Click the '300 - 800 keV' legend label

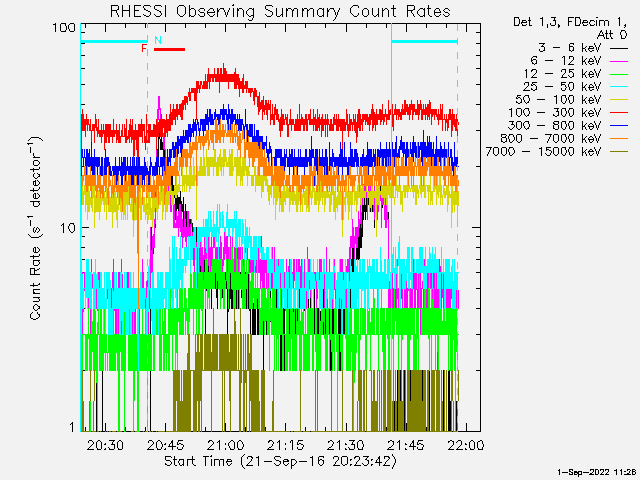555,126
